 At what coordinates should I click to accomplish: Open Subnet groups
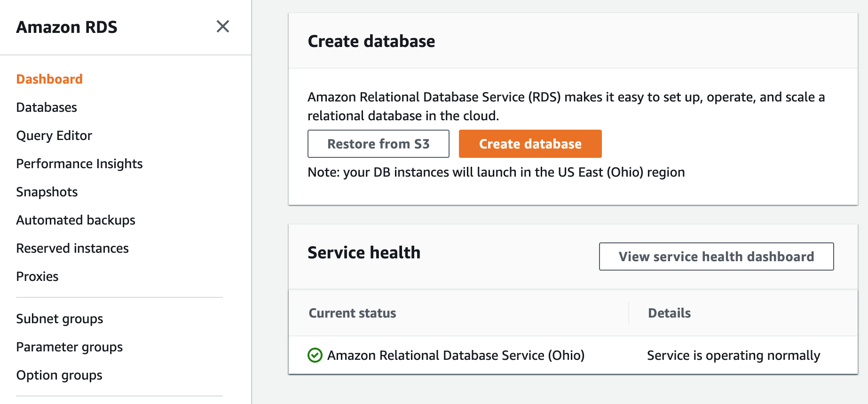60,319
